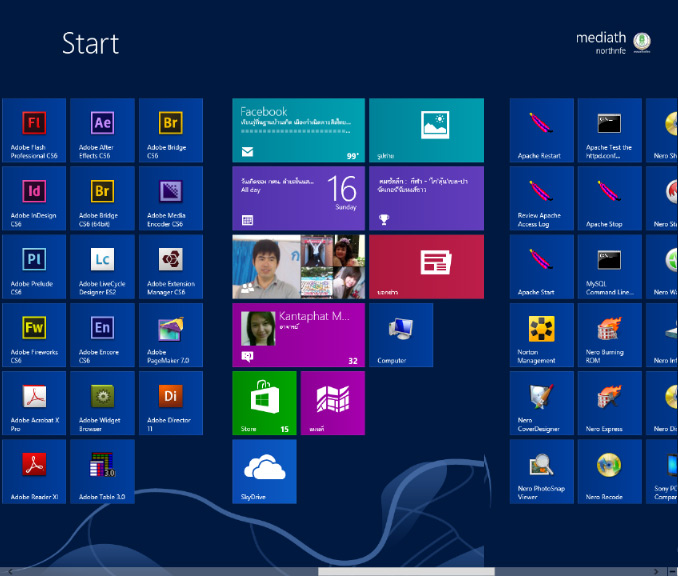Launch Adobe After Effects CS6
Viewport: 678px width, 576px height.
pyautogui.click(x=102, y=130)
